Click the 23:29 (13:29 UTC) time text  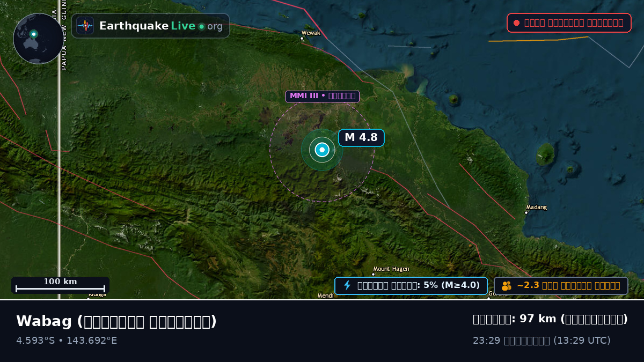541,341
